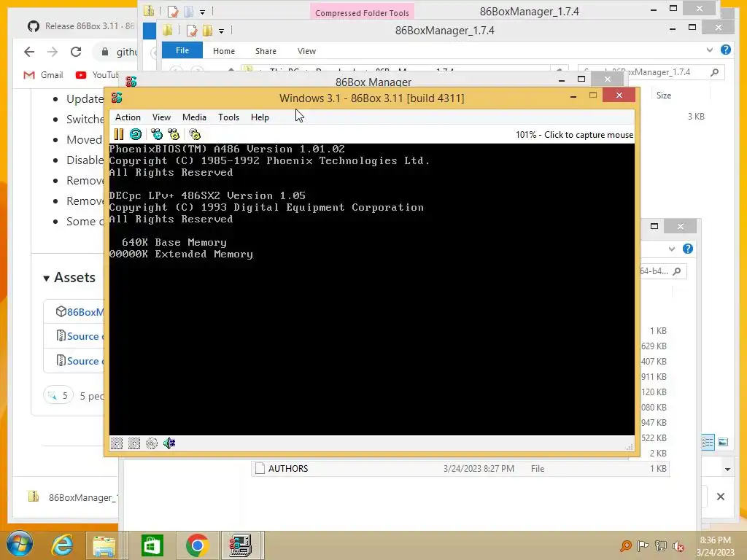Click the muted volume icon in the system tray
Viewport: 747px width, 560px height.
(678, 546)
